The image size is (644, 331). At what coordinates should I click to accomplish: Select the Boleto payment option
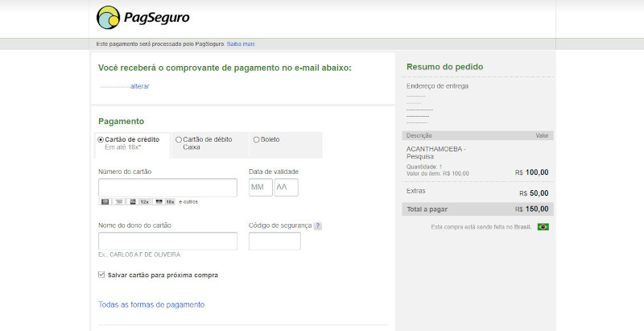click(256, 139)
